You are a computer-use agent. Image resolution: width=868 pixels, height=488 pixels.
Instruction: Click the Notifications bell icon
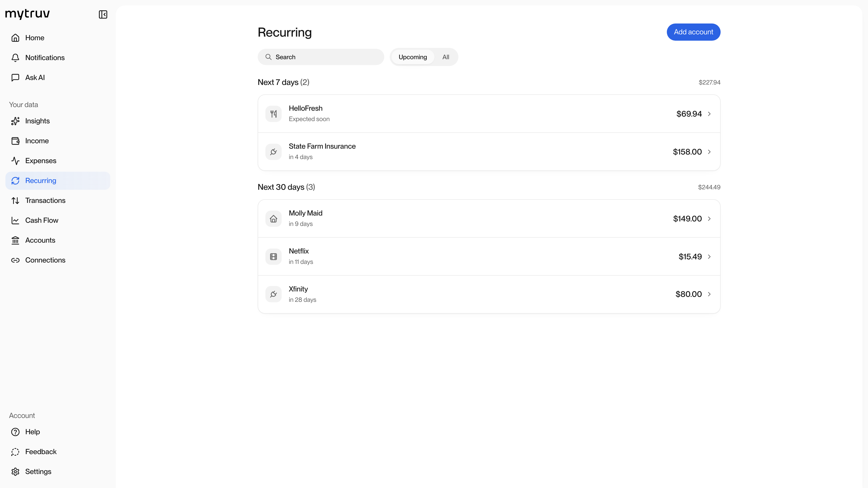15,58
